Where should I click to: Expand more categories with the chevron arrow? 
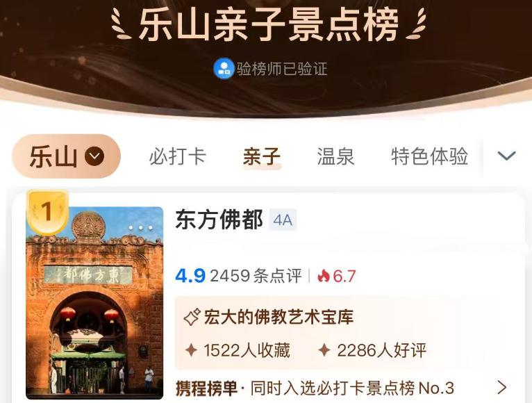pyautogui.click(x=506, y=156)
